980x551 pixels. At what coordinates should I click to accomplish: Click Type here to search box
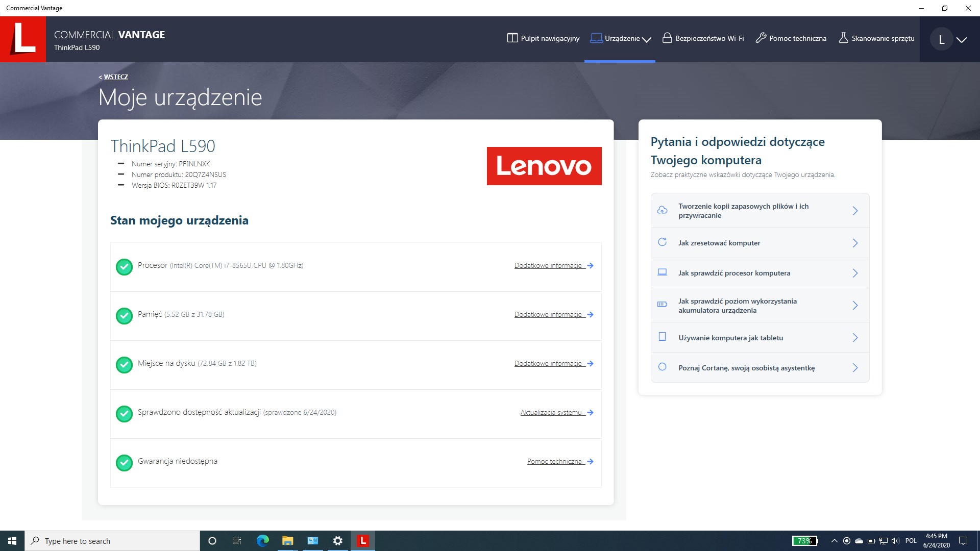[112, 541]
